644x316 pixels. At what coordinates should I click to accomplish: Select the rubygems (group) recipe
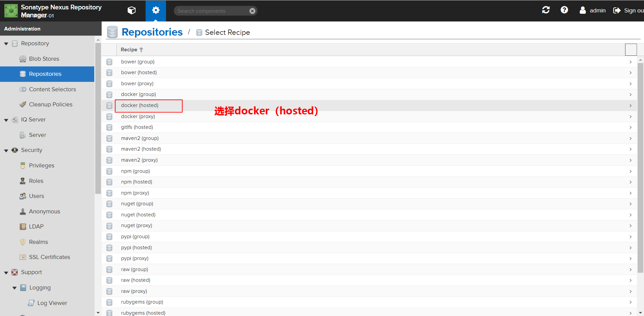(x=369, y=302)
